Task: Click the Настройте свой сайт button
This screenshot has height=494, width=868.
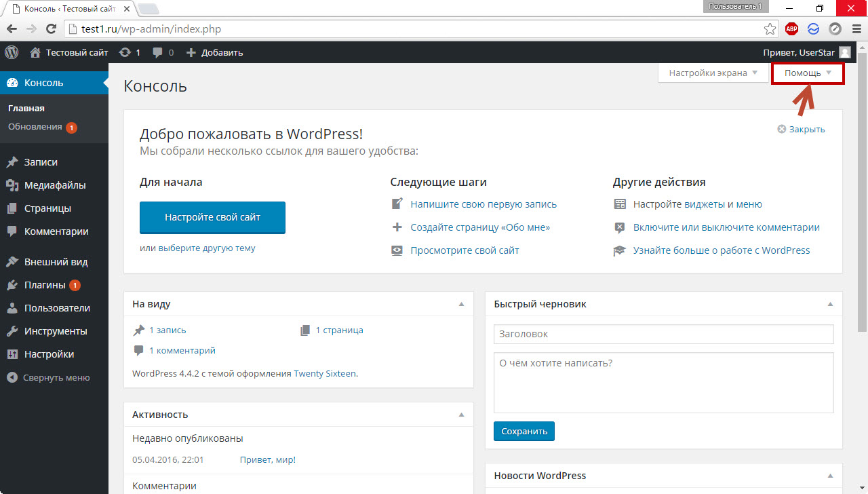Action: click(212, 218)
